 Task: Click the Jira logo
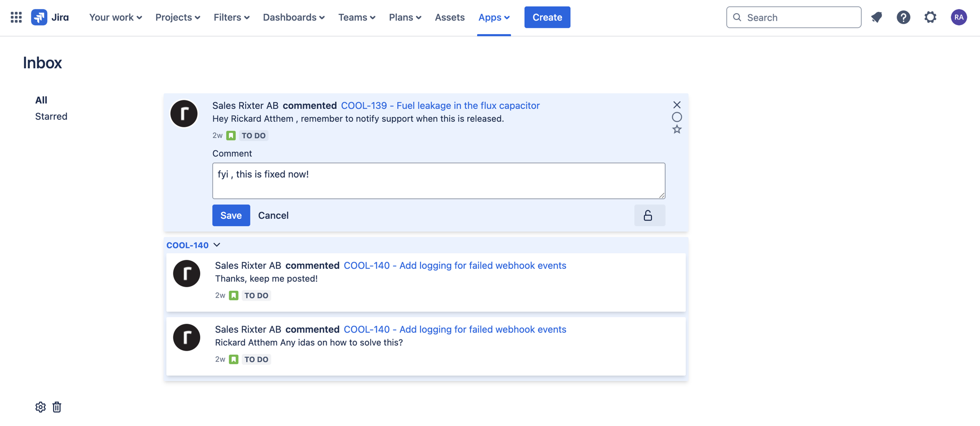[x=50, y=18]
